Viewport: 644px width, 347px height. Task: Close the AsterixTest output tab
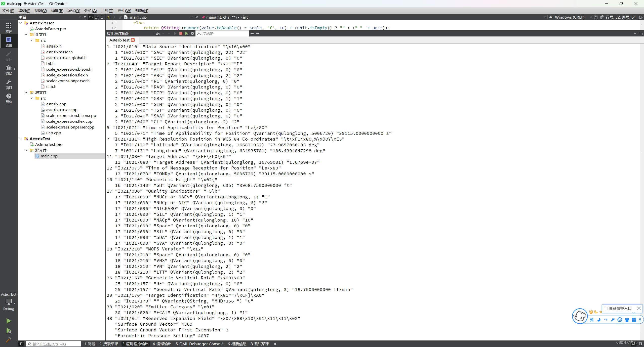tap(133, 40)
